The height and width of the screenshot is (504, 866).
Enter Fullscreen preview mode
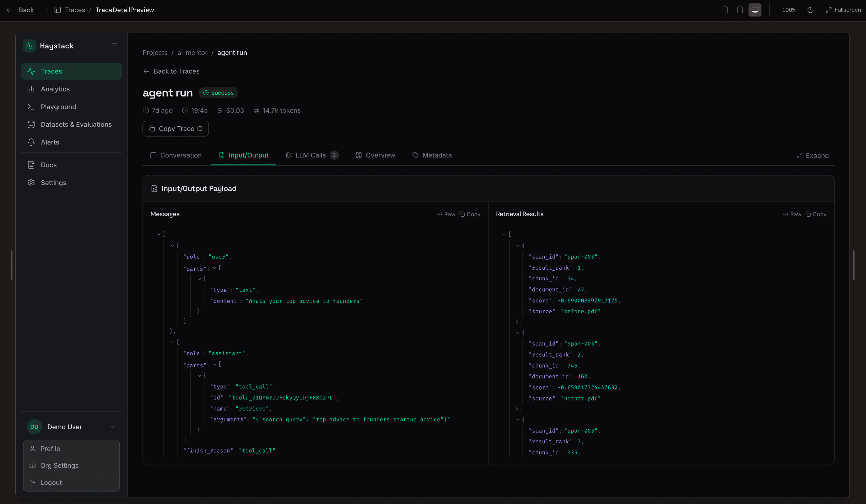click(843, 10)
